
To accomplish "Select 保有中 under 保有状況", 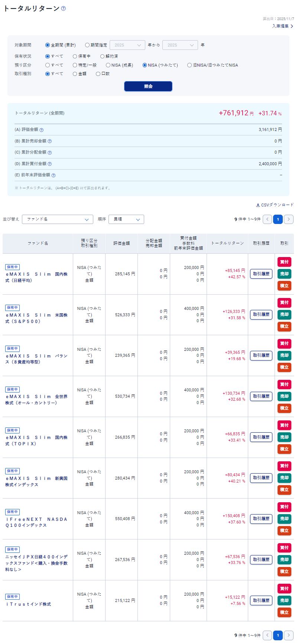I will [x=75, y=56].
